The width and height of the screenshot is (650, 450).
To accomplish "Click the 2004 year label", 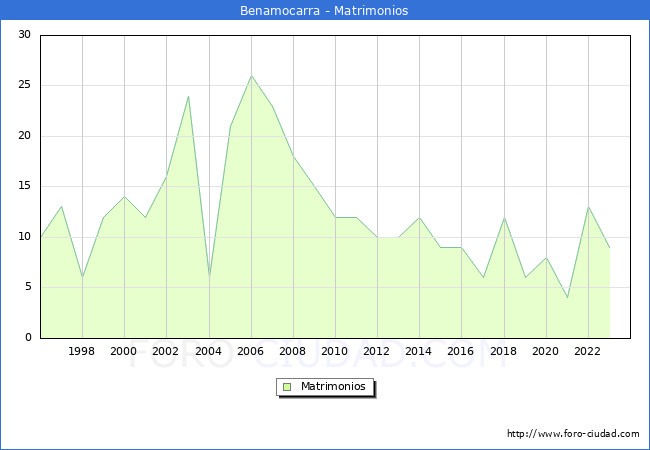I will click(x=208, y=352).
